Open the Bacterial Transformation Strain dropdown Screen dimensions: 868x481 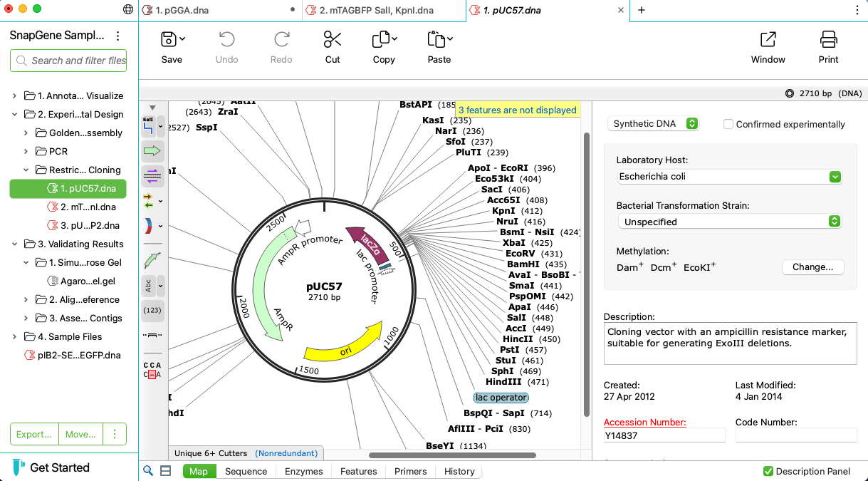(x=834, y=221)
